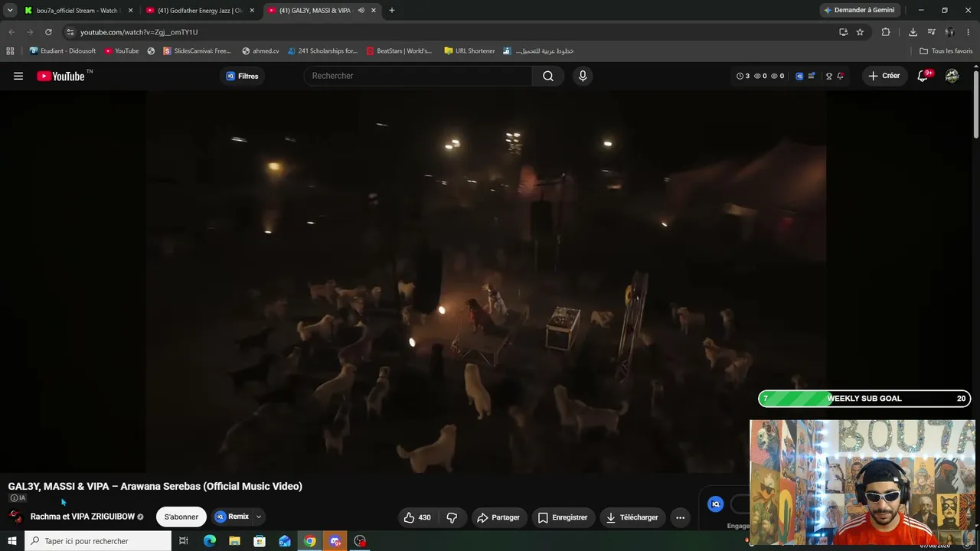Click the vidIQ clock counter showing 3
The height and width of the screenshot is (551, 980).
click(x=743, y=76)
